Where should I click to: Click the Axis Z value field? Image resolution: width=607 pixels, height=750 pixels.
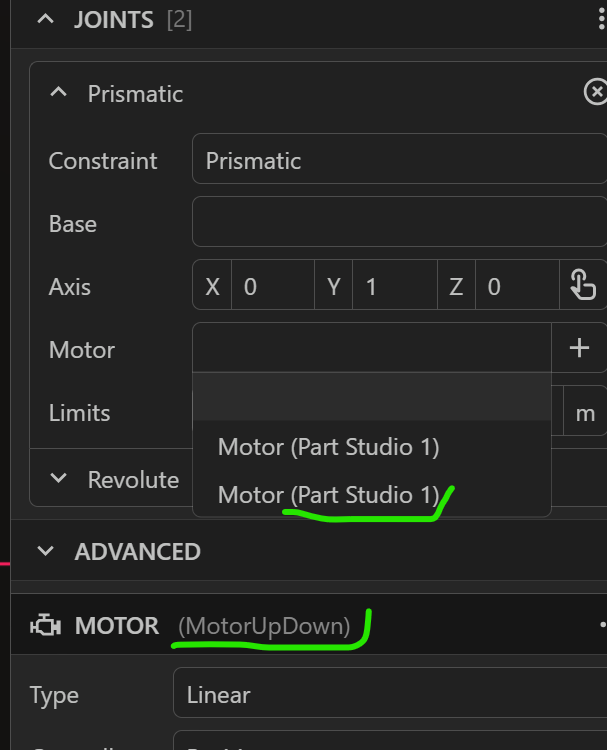click(517, 287)
